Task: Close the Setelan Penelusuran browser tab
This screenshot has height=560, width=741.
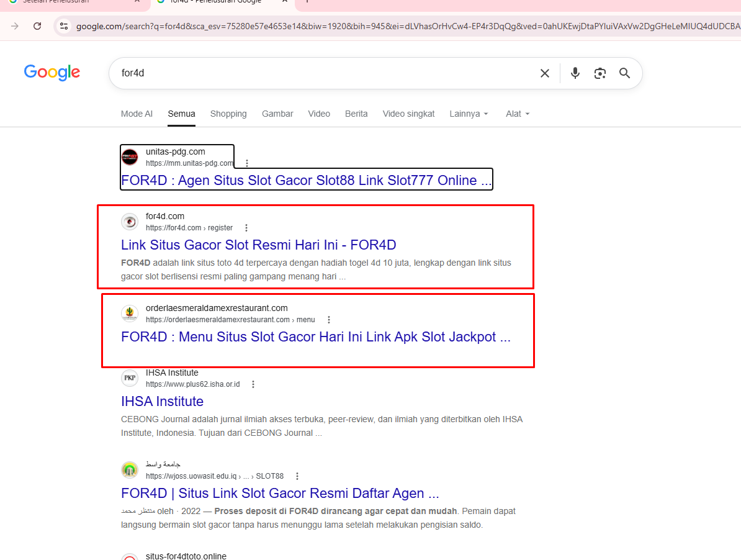Action: click(137, 1)
